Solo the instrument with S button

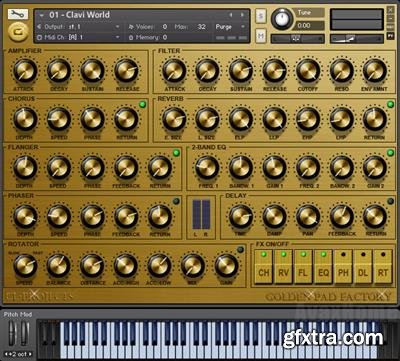coord(261,16)
